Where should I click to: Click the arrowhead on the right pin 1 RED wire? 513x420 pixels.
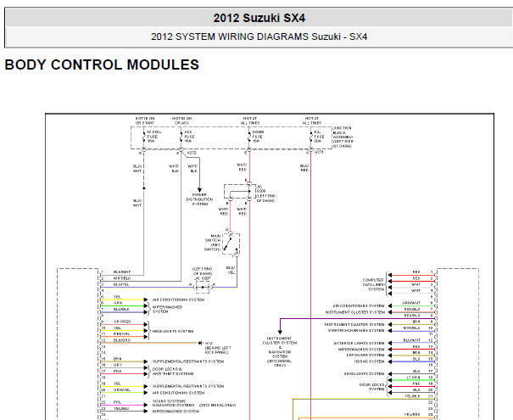tap(390, 275)
